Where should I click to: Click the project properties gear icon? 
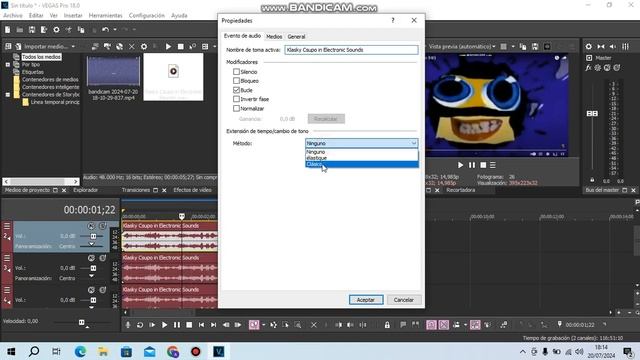pyautogui.click(x=56, y=29)
